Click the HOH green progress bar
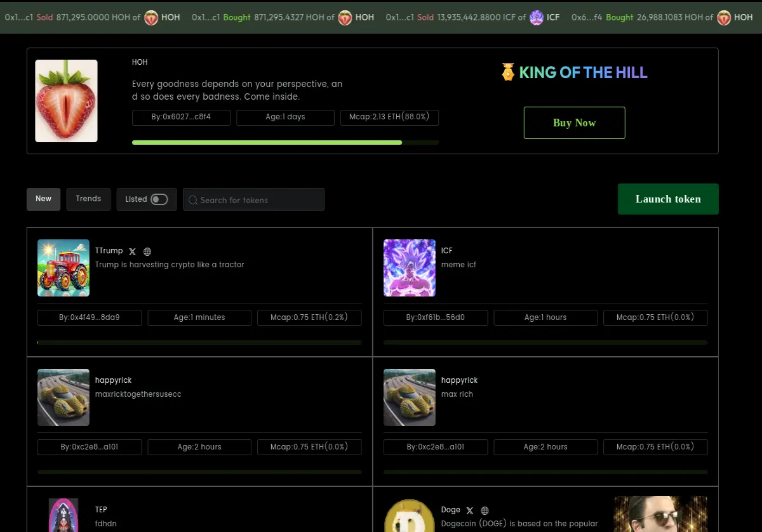 click(x=285, y=142)
